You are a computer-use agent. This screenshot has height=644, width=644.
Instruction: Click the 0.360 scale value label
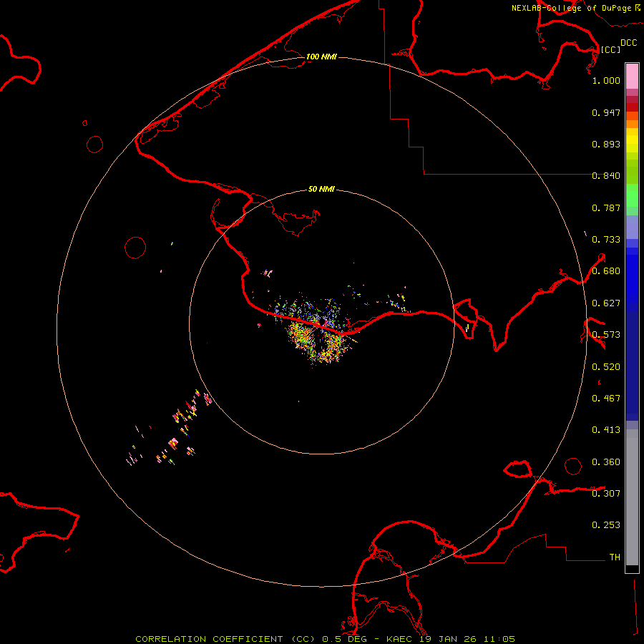tap(606, 462)
